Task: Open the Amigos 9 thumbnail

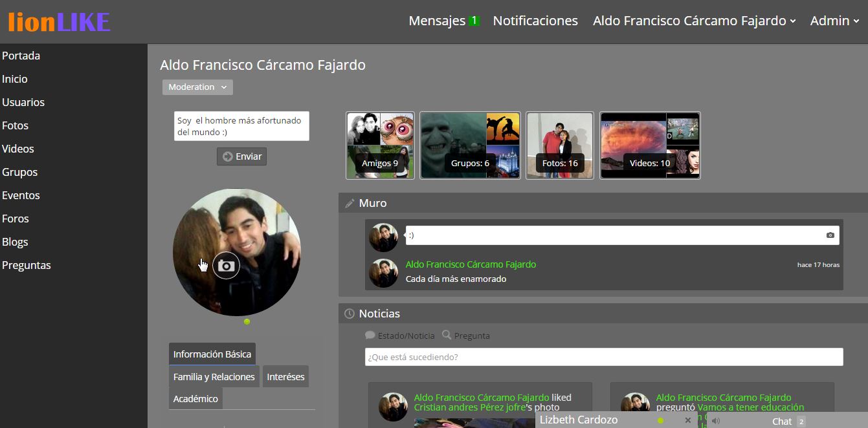Action: (380, 145)
